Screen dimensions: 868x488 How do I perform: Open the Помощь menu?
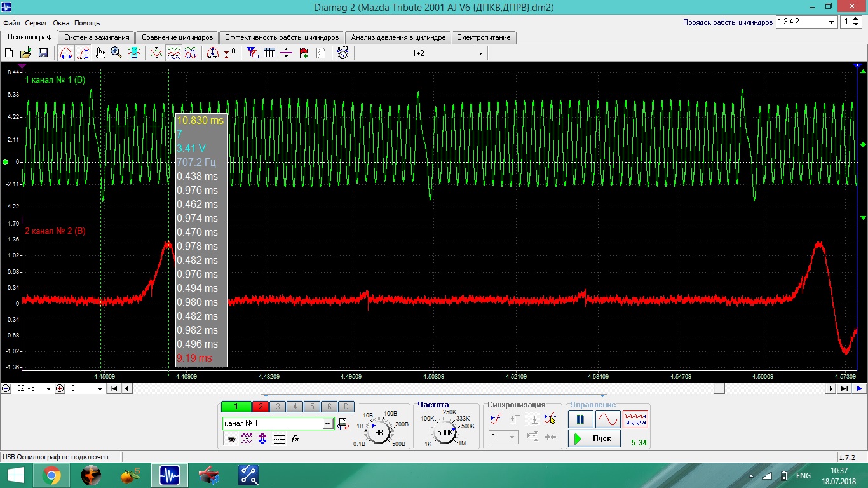coord(87,23)
